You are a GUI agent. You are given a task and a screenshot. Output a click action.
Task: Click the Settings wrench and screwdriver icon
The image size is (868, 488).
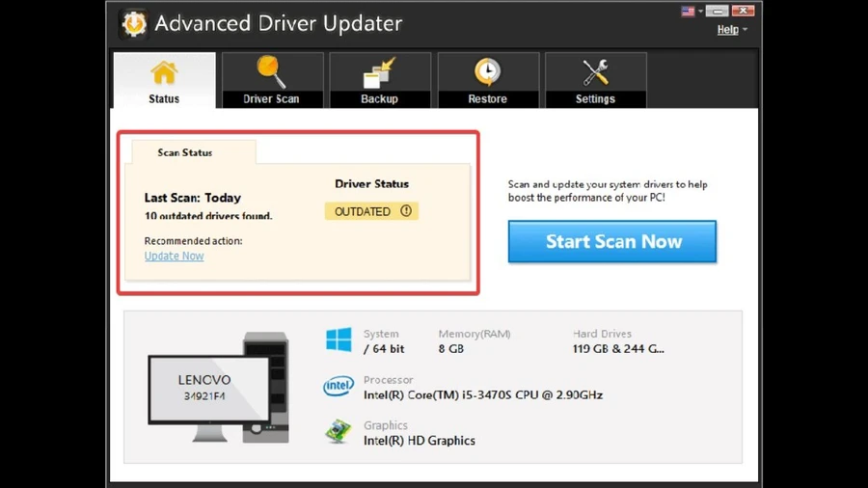[595, 72]
